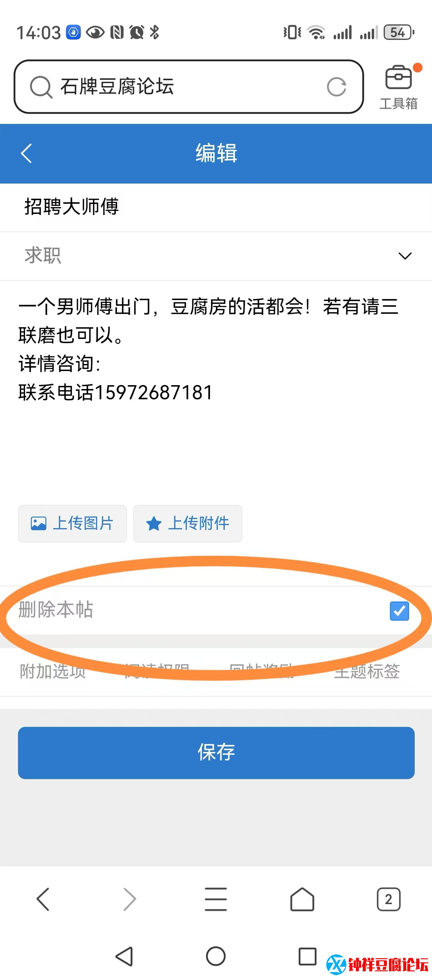Screen dimensions: 432x980
Task: Click the post title field 招聘大师傅
Action: tap(216, 207)
